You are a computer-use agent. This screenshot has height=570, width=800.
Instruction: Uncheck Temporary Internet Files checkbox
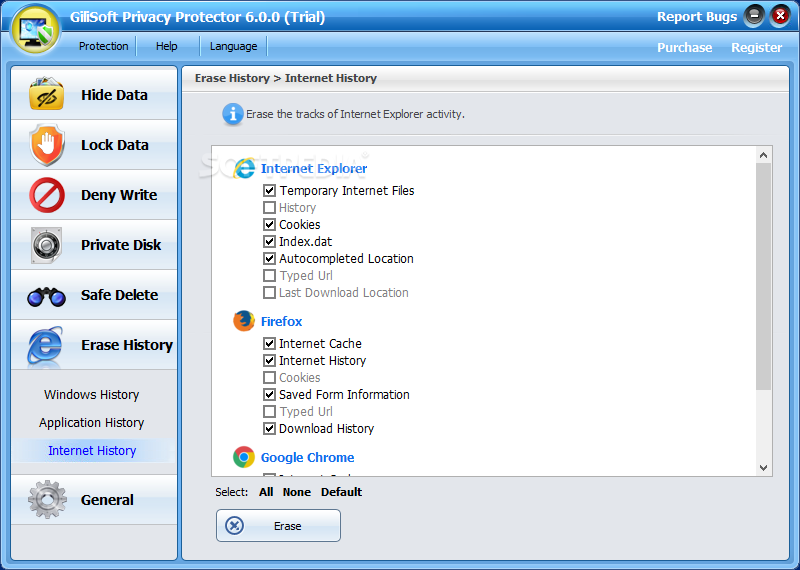click(269, 190)
